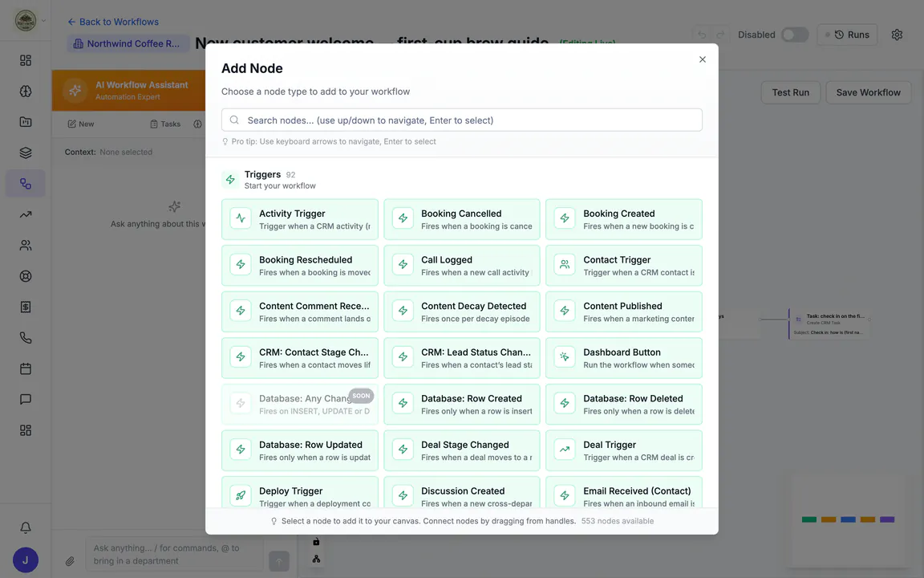Click the Database: Any Change coming-soon card
This screenshot has height=578, width=924.
(x=300, y=405)
